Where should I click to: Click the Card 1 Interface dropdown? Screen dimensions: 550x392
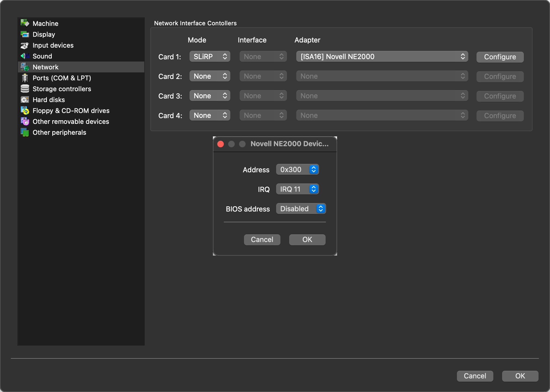pyautogui.click(x=263, y=57)
